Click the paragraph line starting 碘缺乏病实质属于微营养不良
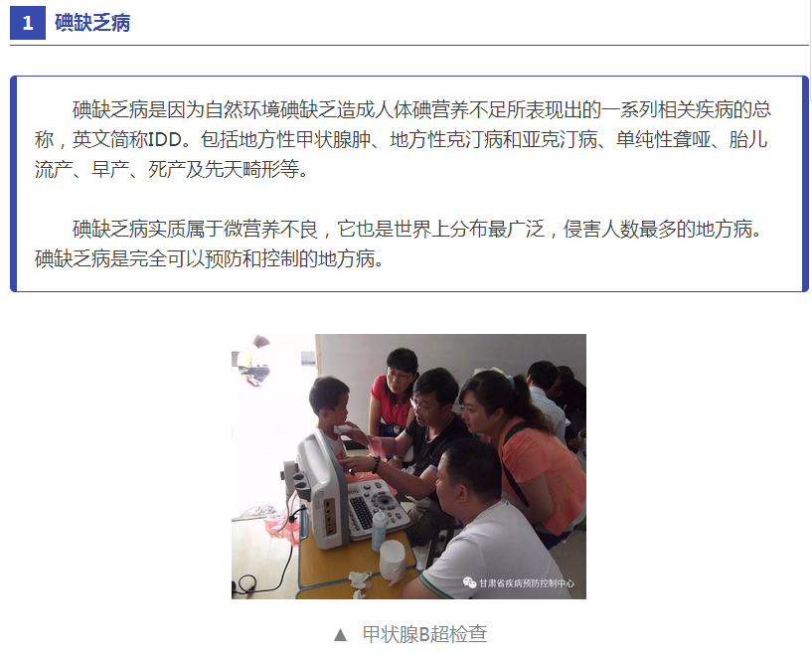This screenshot has width=812, height=656. coord(416,229)
